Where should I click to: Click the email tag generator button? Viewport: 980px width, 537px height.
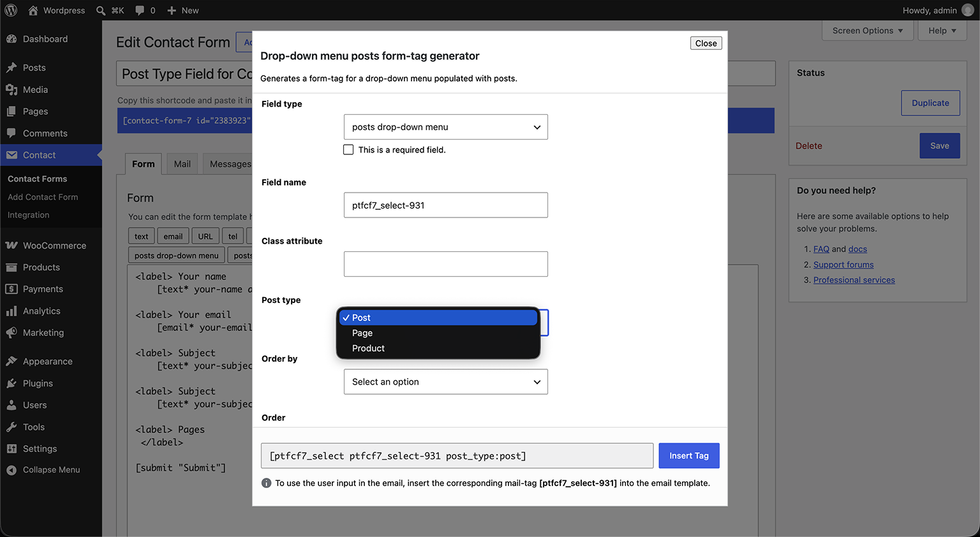173,237
